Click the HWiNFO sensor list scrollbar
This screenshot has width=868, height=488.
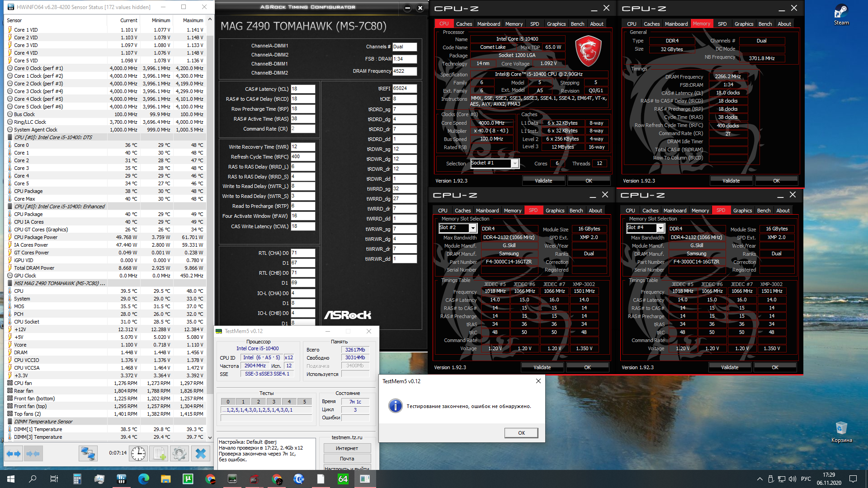[x=210, y=181]
